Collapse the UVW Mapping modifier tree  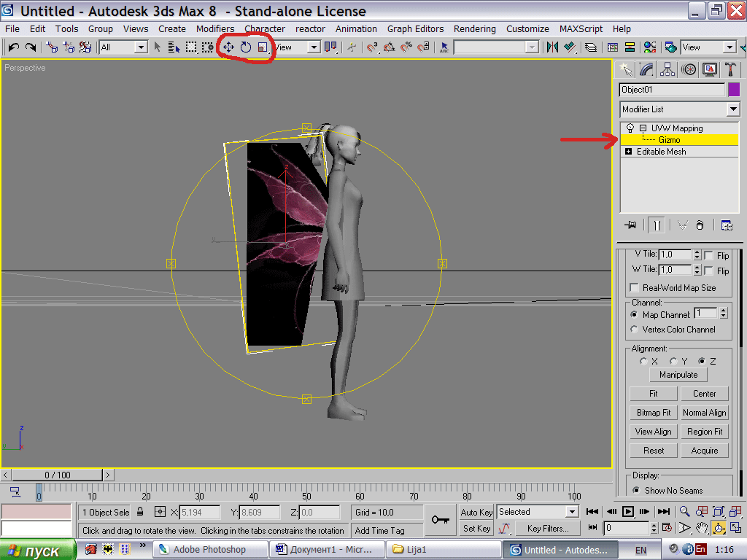tap(643, 128)
